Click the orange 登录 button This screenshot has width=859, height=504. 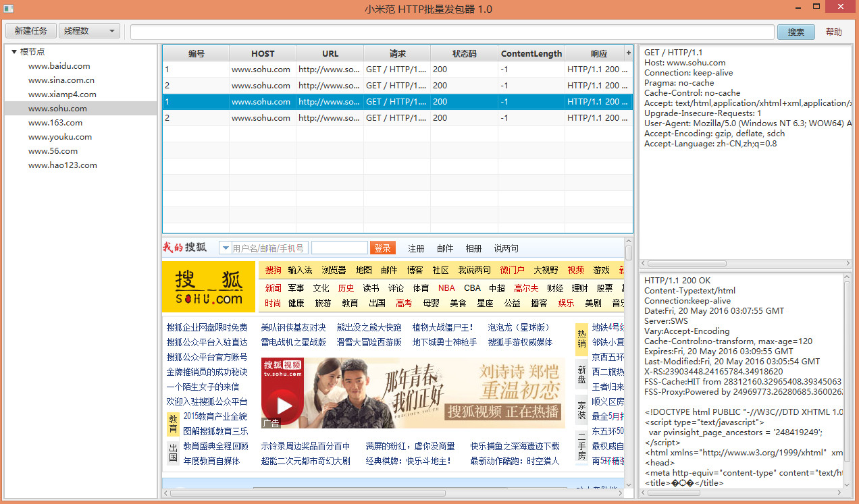[x=383, y=248]
